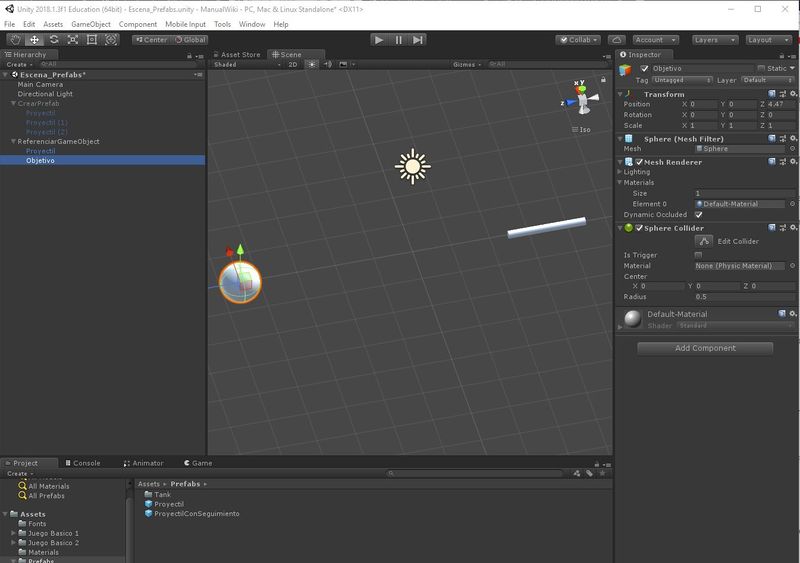Expand Juego Basico 1 folder
The image size is (800, 563).
tap(13, 533)
